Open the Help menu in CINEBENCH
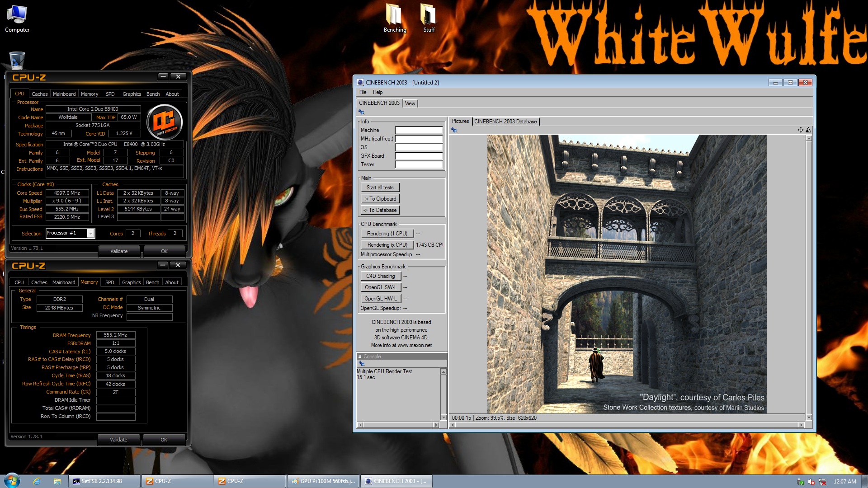 [x=377, y=92]
